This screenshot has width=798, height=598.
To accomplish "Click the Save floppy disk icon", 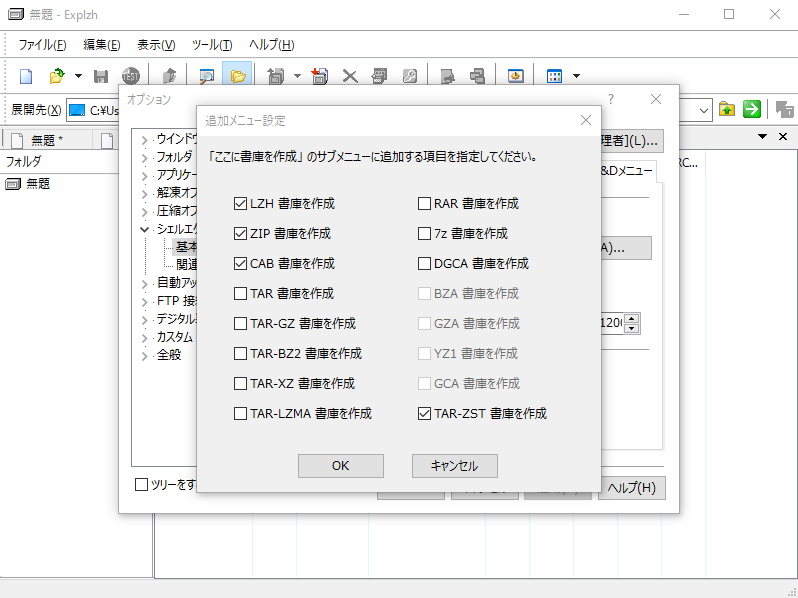I will 101,76.
